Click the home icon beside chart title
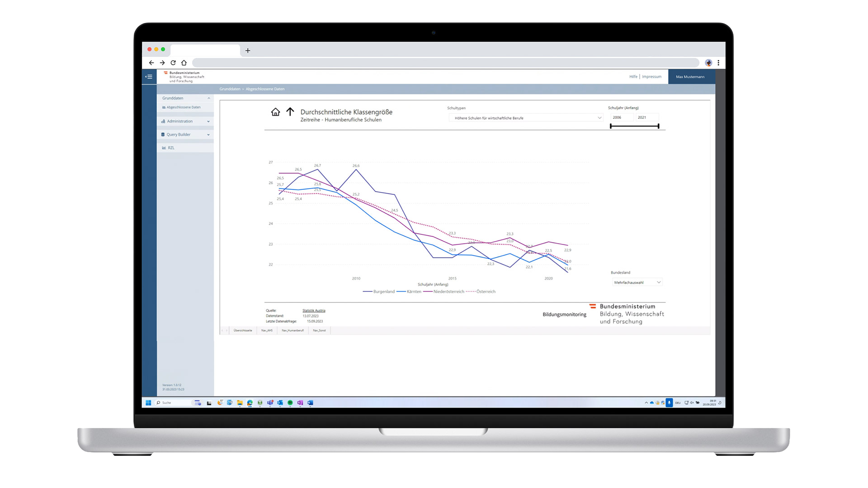 [x=275, y=112]
